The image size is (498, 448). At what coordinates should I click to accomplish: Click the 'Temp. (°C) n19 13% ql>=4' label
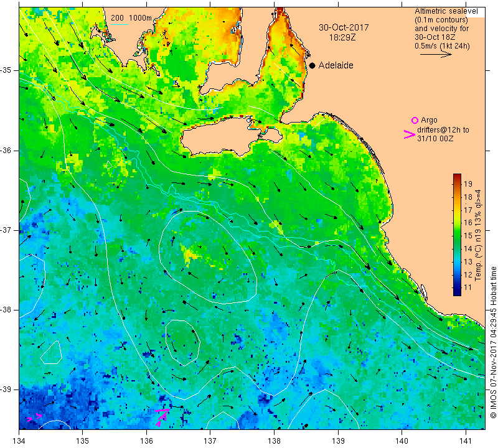(478, 235)
